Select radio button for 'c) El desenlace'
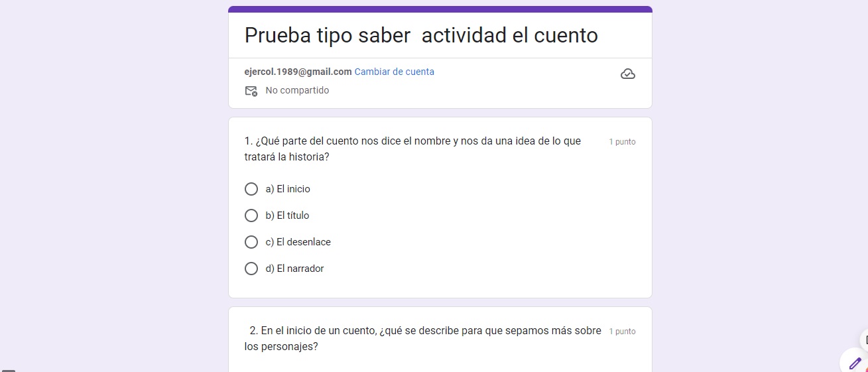 click(251, 242)
